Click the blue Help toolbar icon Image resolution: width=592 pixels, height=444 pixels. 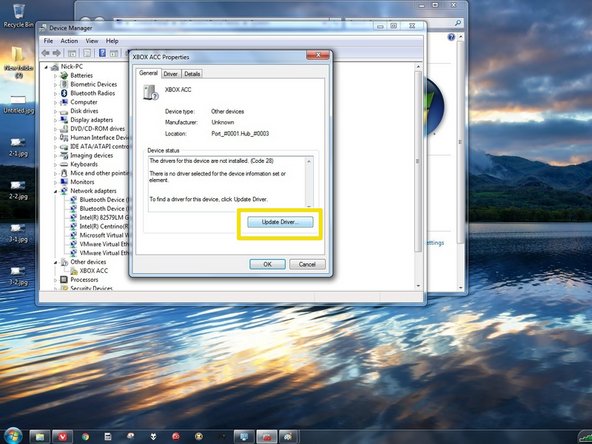(102, 53)
